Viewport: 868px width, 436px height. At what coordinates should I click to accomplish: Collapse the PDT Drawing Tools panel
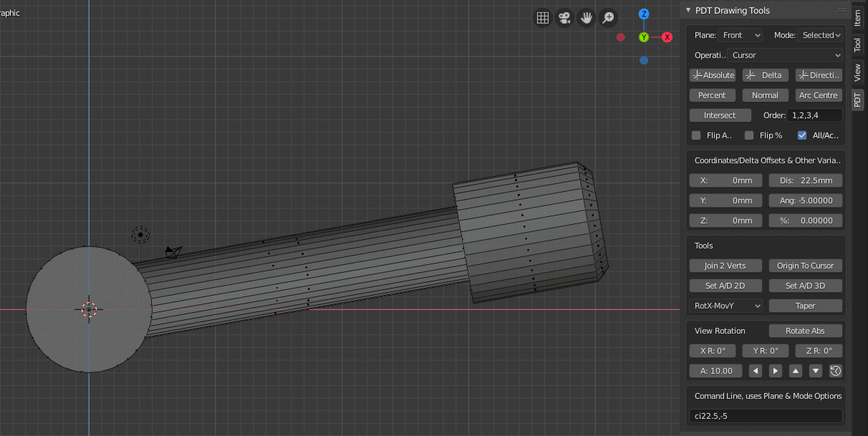pyautogui.click(x=688, y=10)
